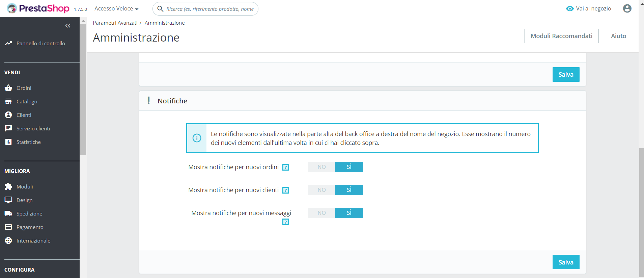Click the Pagamento card icon

pos(8,227)
